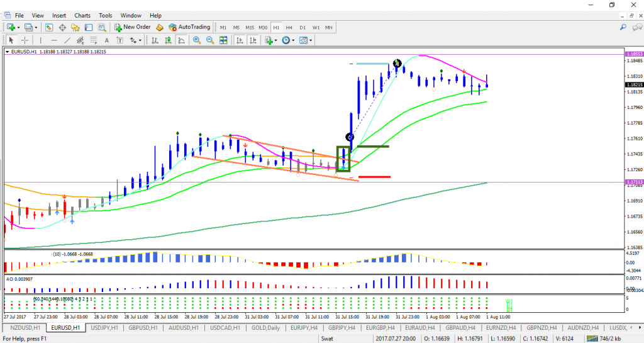The height and width of the screenshot is (343, 644).
Task: Click the New Chart icon
Action: tap(11, 28)
